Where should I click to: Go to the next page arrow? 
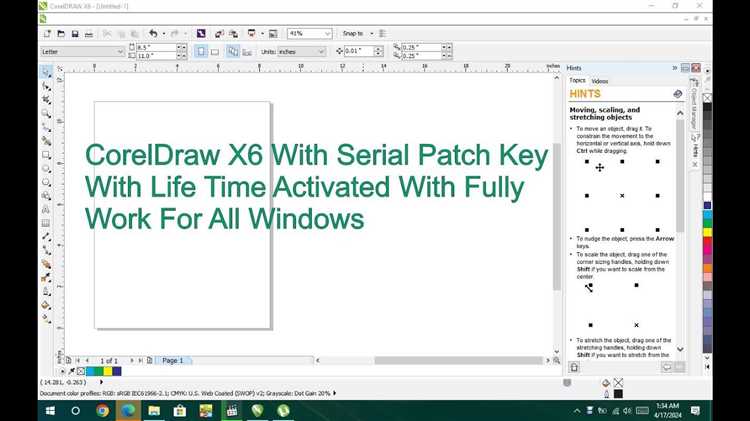132,360
